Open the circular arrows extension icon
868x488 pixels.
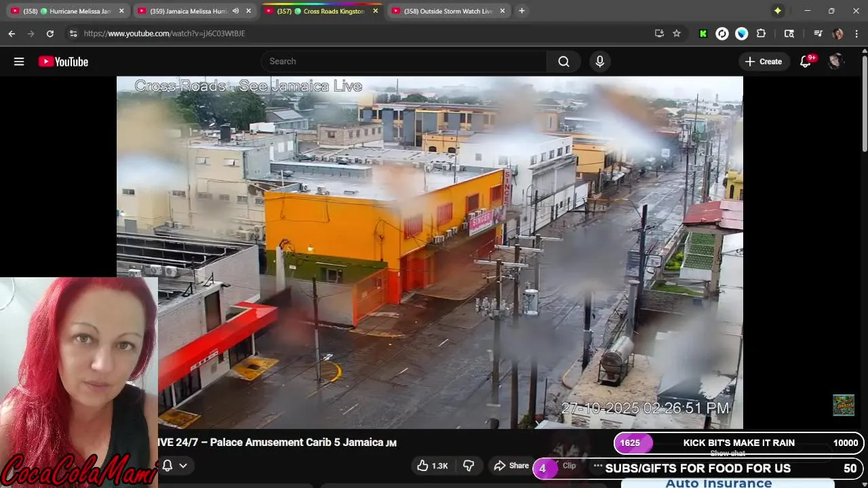(x=722, y=33)
